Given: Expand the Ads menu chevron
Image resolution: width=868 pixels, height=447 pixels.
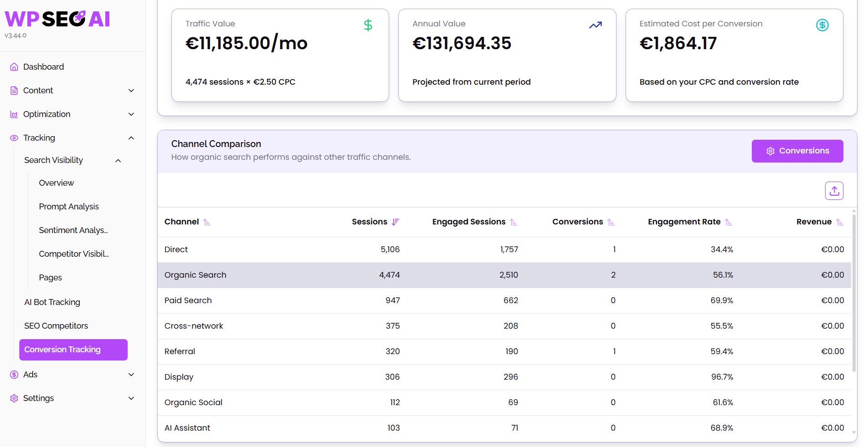Looking at the screenshot, I should tap(131, 375).
